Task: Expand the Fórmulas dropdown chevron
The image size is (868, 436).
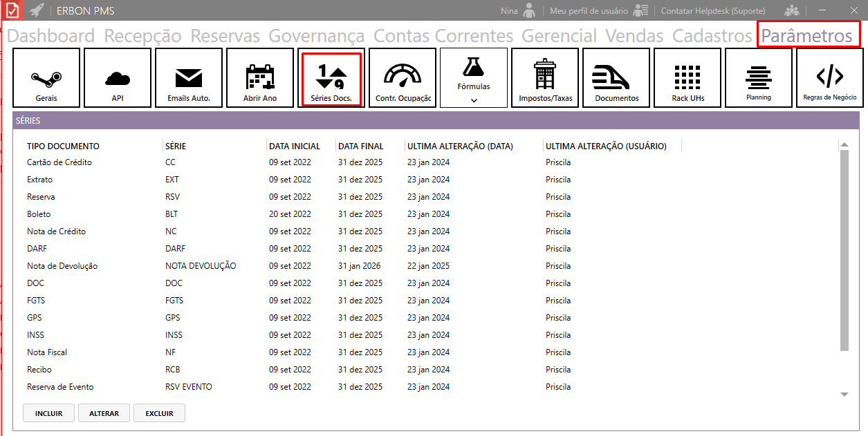Action: 474,100
